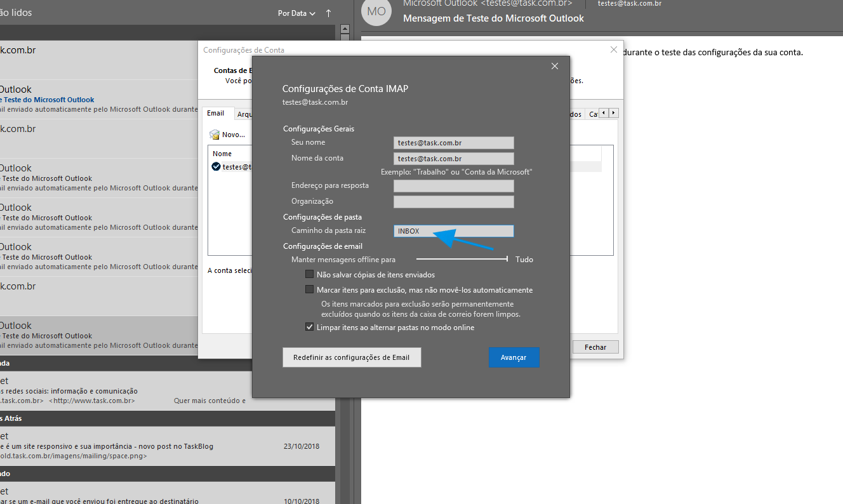843x504 pixels.
Task: Click the MO sender avatar in reading pane
Action: [x=376, y=12]
